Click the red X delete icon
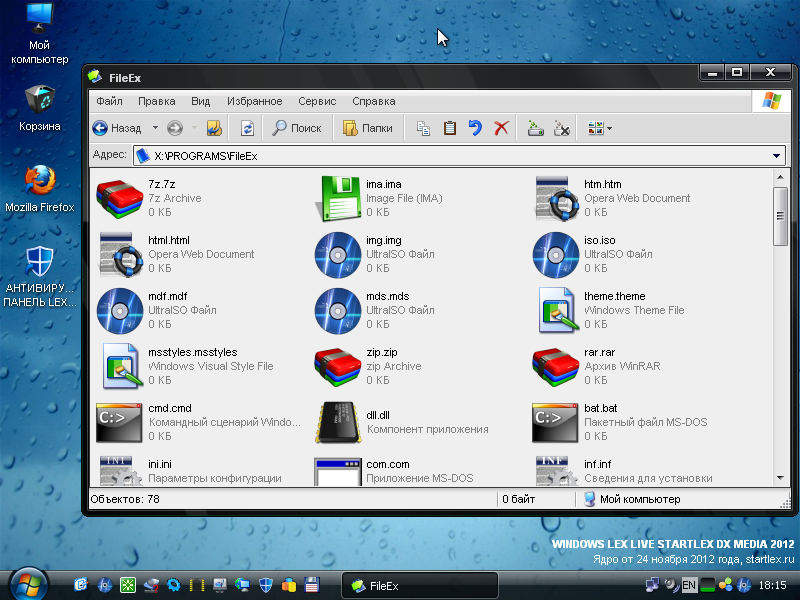Screen dimensions: 800x600 click(x=501, y=128)
